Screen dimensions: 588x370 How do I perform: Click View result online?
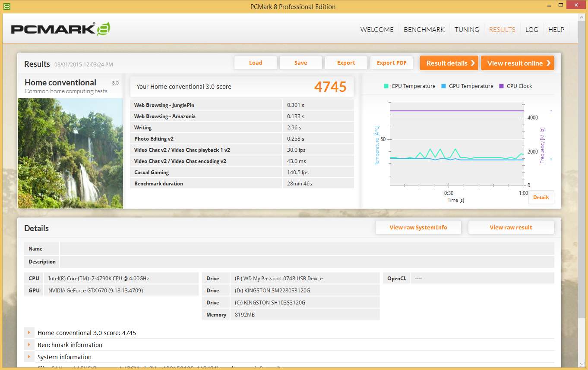[x=517, y=63]
